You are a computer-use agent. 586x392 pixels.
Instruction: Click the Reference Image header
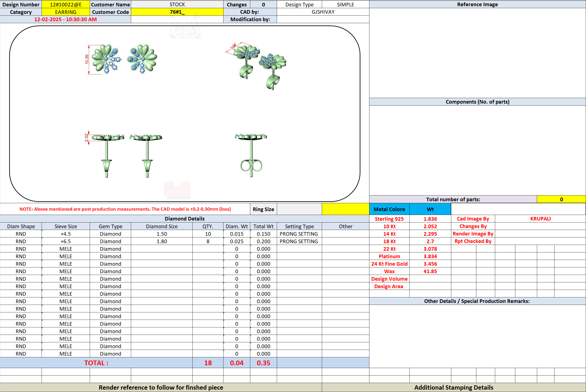click(x=477, y=4)
